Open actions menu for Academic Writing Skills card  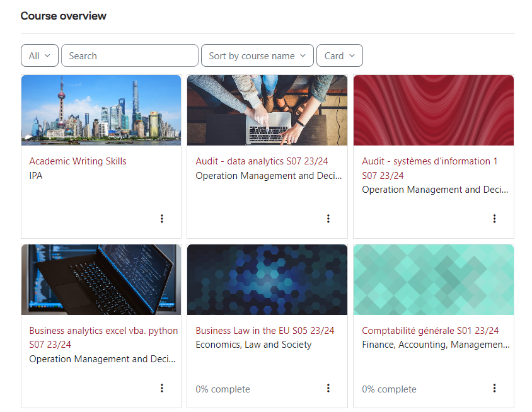(x=162, y=219)
